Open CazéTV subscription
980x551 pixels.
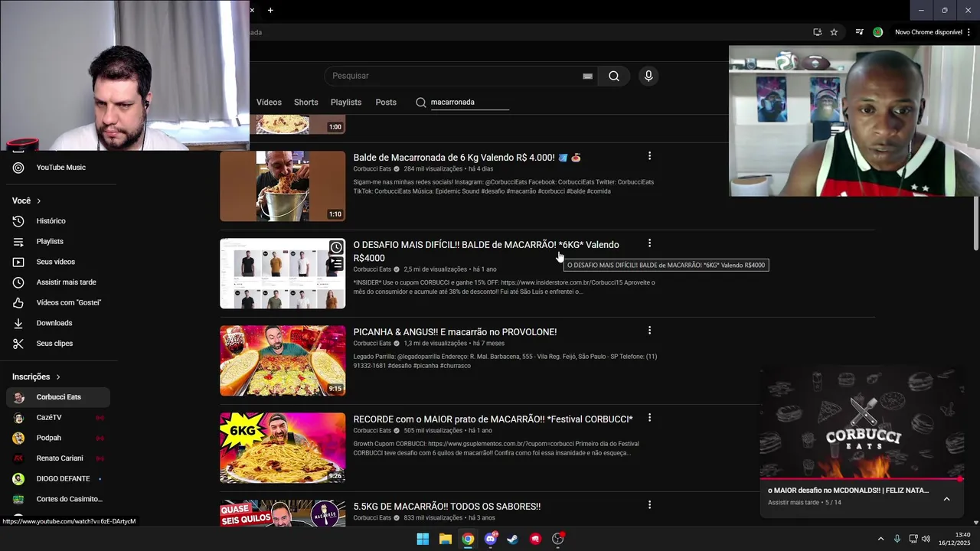pyautogui.click(x=58, y=418)
